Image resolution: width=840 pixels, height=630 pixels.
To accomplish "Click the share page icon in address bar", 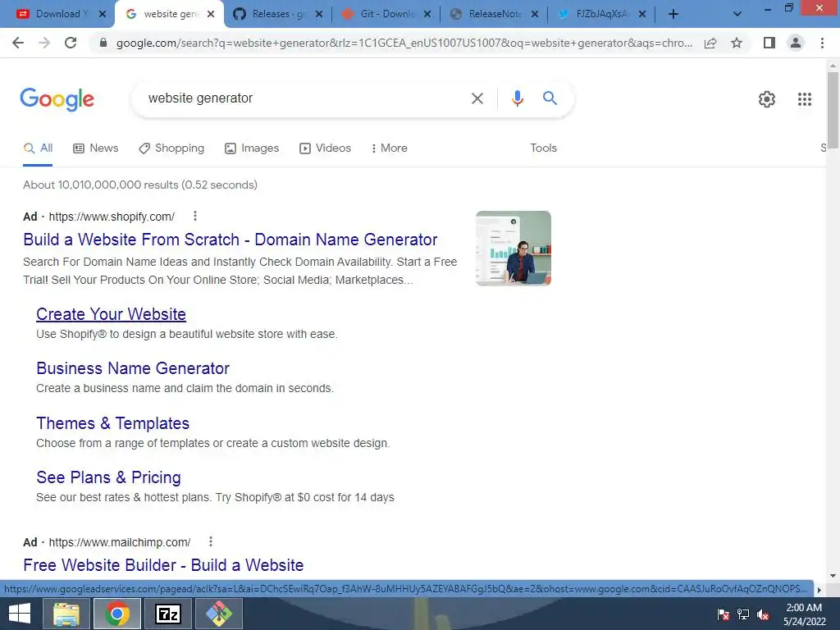I will tap(710, 43).
